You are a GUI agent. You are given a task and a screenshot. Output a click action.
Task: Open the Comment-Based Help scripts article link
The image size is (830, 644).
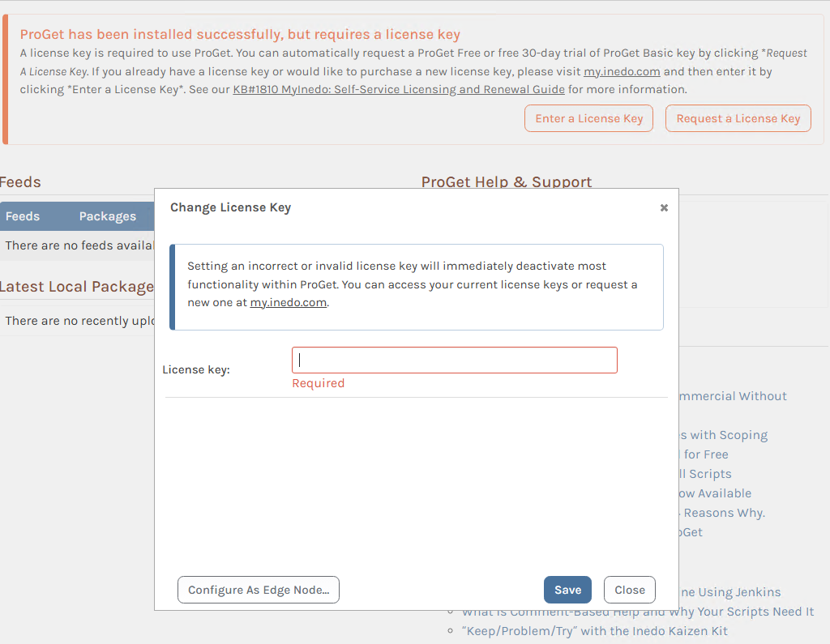coord(638,612)
